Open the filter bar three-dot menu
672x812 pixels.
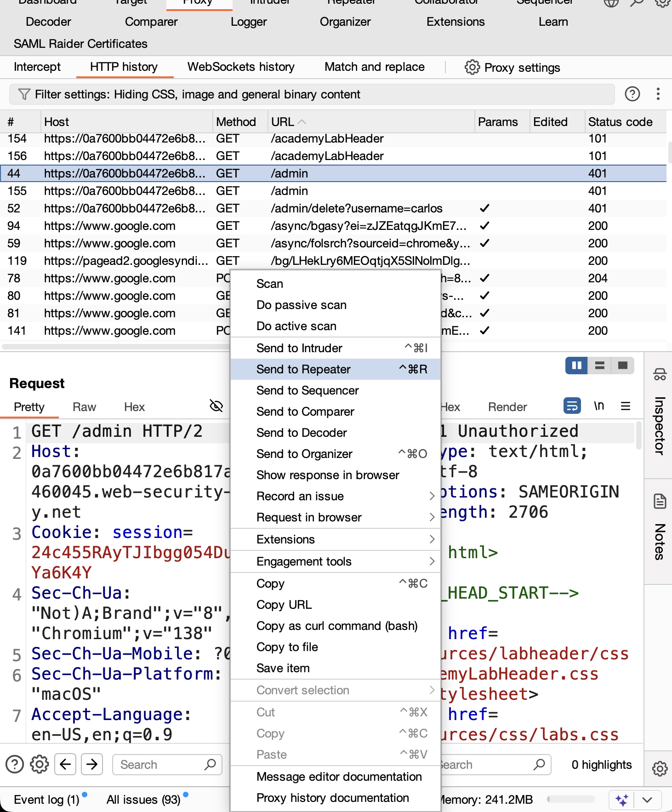[x=658, y=94]
